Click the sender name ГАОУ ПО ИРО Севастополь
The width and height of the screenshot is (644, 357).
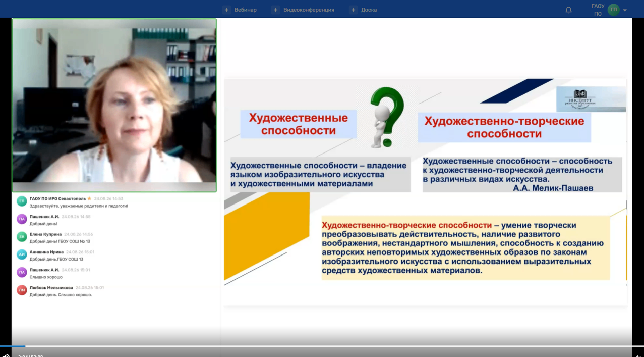coord(57,198)
